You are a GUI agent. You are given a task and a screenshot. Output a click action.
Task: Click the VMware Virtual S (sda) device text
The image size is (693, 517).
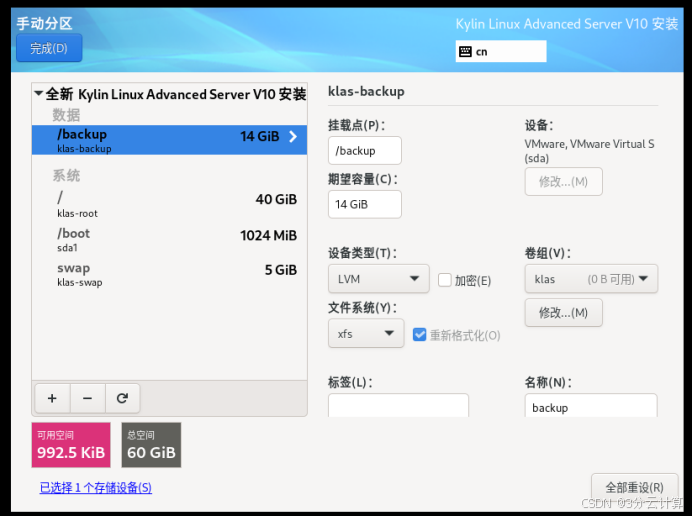(x=589, y=151)
